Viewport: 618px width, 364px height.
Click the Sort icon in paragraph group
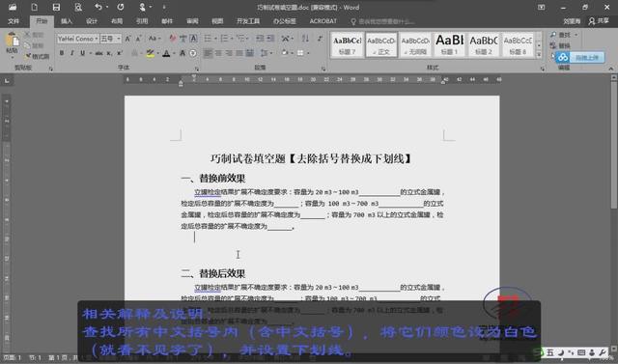pyautogui.click(x=305, y=39)
